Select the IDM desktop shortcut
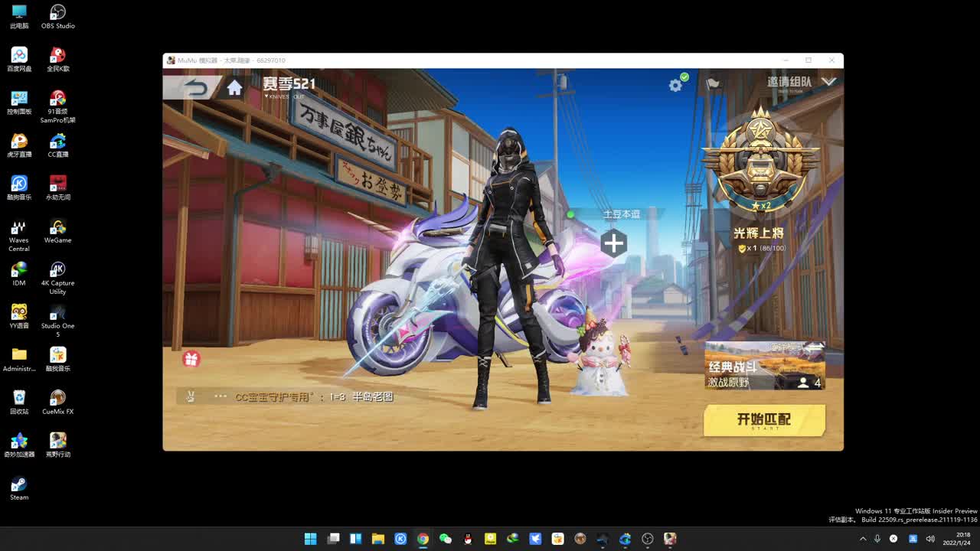 pos(19,274)
